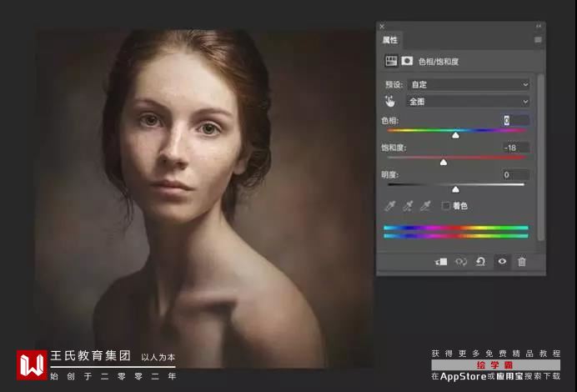Switch to the 属性 tab
This screenshot has height=392, width=577.
(x=390, y=40)
